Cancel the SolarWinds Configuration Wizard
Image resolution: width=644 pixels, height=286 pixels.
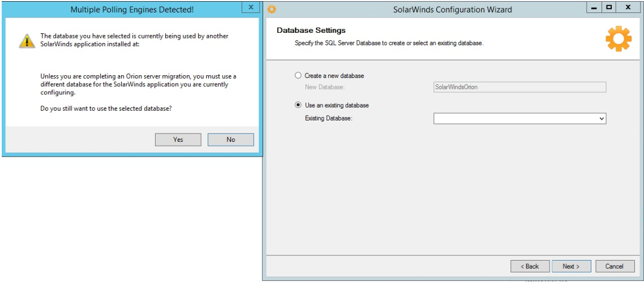pyautogui.click(x=615, y=266)
